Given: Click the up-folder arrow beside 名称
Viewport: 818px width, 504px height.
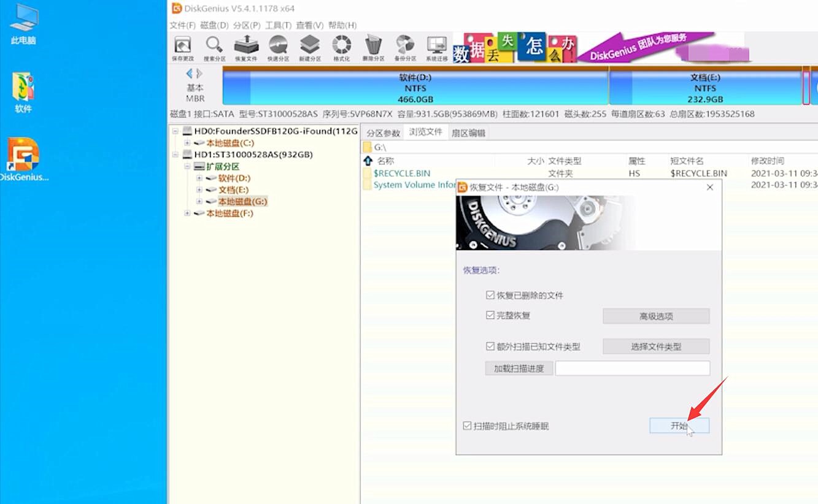Looking at the screenshot, I should point(368,161).
